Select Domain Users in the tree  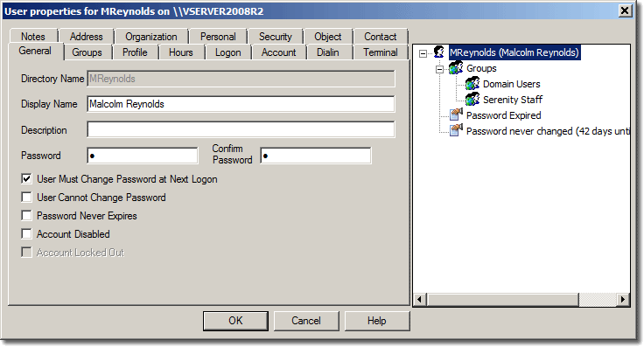[x=511, y=84]
